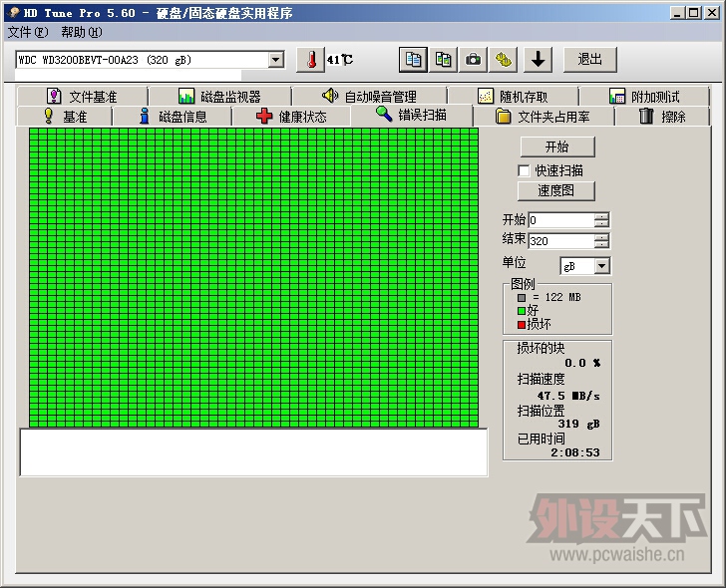The width and height of the screenshot is (726, 588).
Task: Minimize the HD Tune Pro window
Action: pyautogui.click(x=677, y=13)
